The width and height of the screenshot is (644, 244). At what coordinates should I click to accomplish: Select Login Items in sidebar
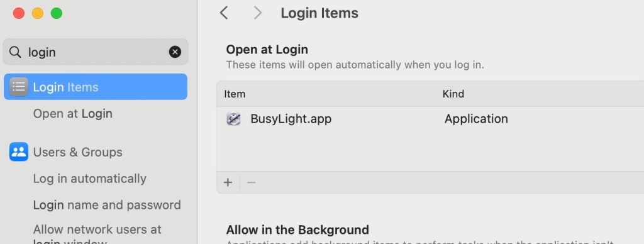click(x=96, y=87)
